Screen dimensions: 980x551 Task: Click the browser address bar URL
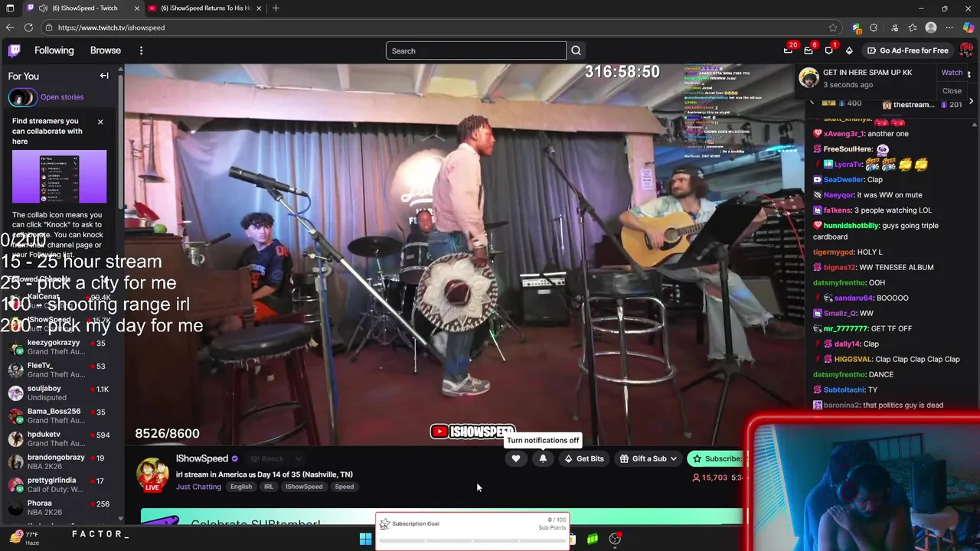click(x=111, y=28)
